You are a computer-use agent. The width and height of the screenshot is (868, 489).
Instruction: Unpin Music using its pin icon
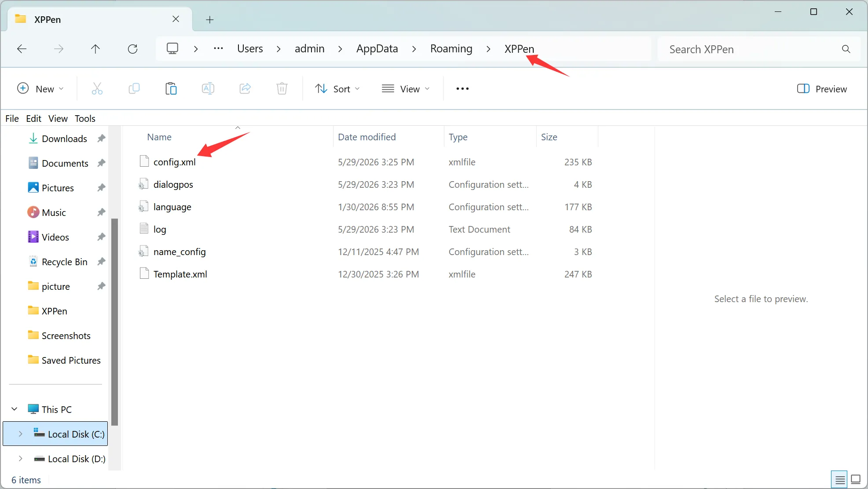101,212
